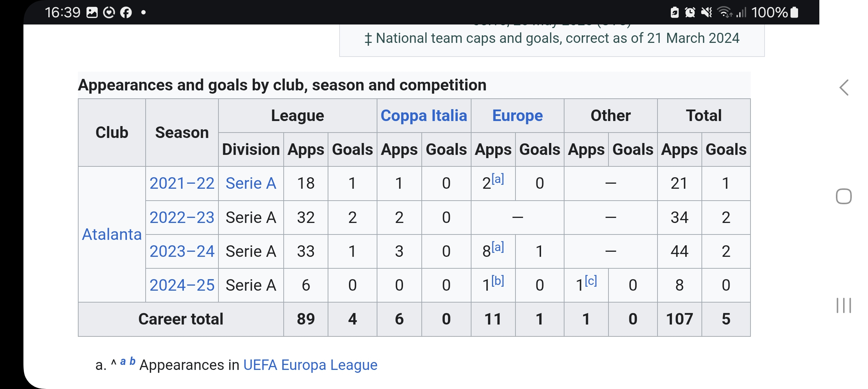The width and height of the screenshot is (868, 389).
Task: Tap the alarm icon in status bar
Action: tap(690, 13)
